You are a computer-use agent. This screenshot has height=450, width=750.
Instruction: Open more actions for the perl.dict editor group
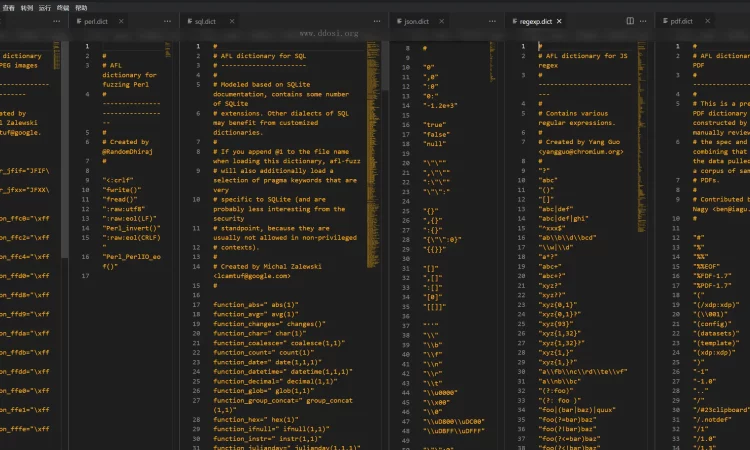pyautogui.click(x=167, y=22)
